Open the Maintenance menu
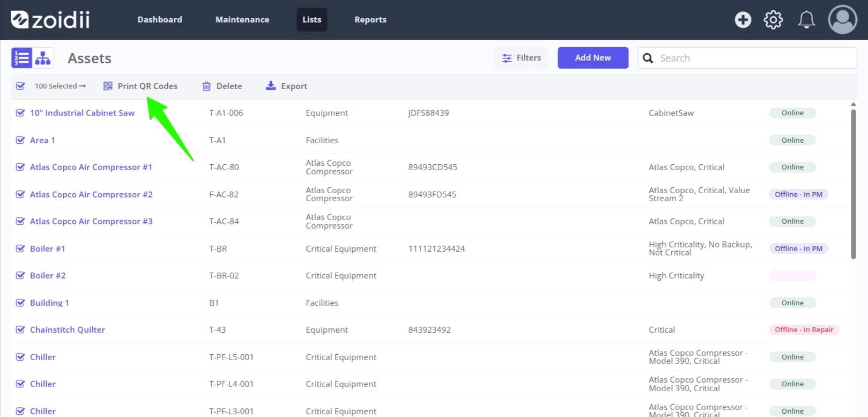868x417 pixels. tap(242, 20)
